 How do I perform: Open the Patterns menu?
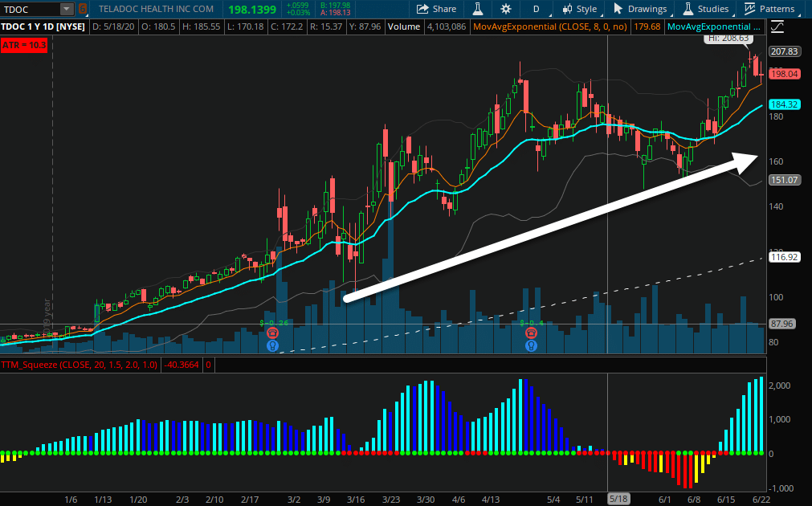point(769,9)
